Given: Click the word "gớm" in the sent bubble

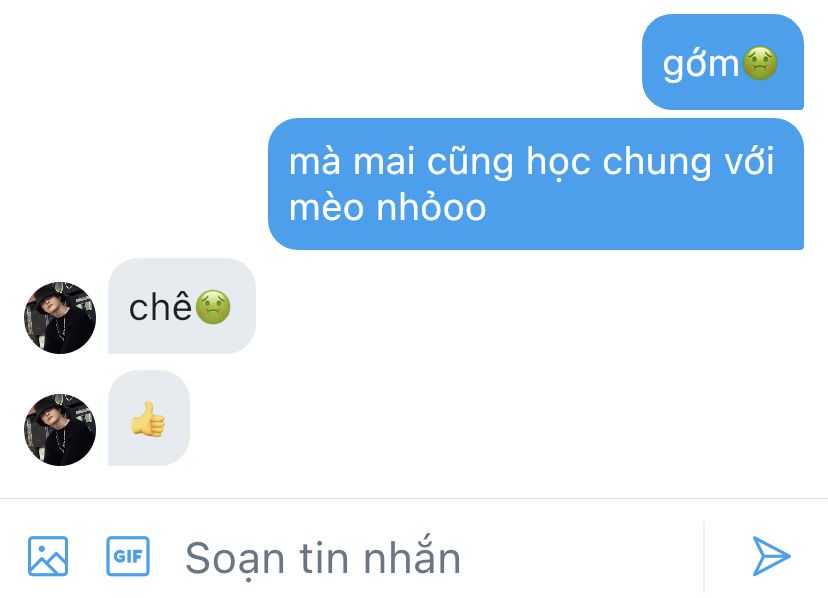Looking at the screenshot, I should (701, 64).
